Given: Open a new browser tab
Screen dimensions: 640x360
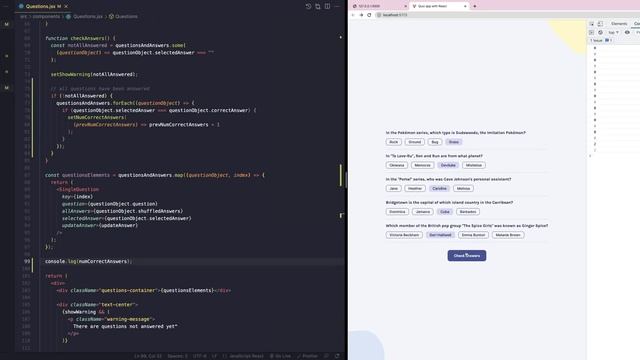Looking at the screenshot, I should point(475,7).
